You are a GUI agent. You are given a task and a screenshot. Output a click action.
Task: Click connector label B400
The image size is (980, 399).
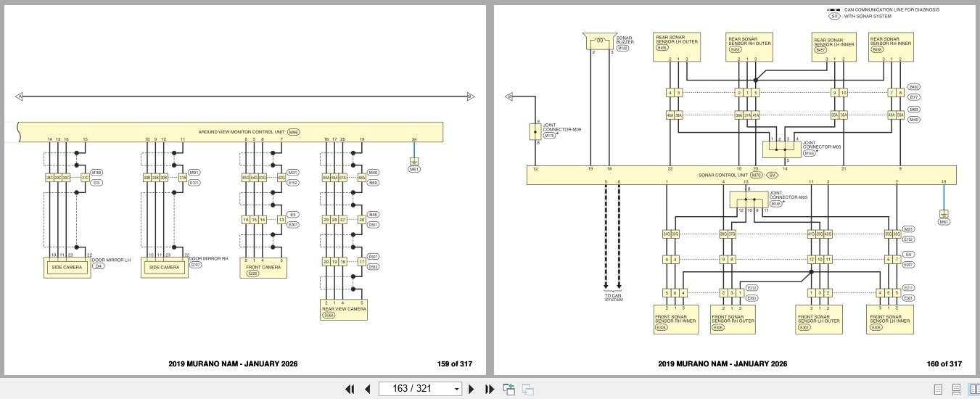[x=914, y=87]
